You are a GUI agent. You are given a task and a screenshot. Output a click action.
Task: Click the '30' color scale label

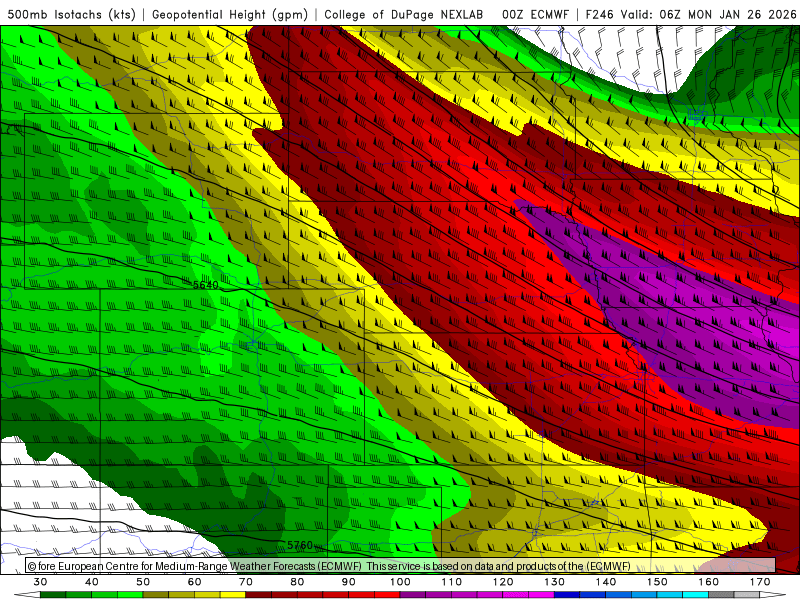click(40, 582)
